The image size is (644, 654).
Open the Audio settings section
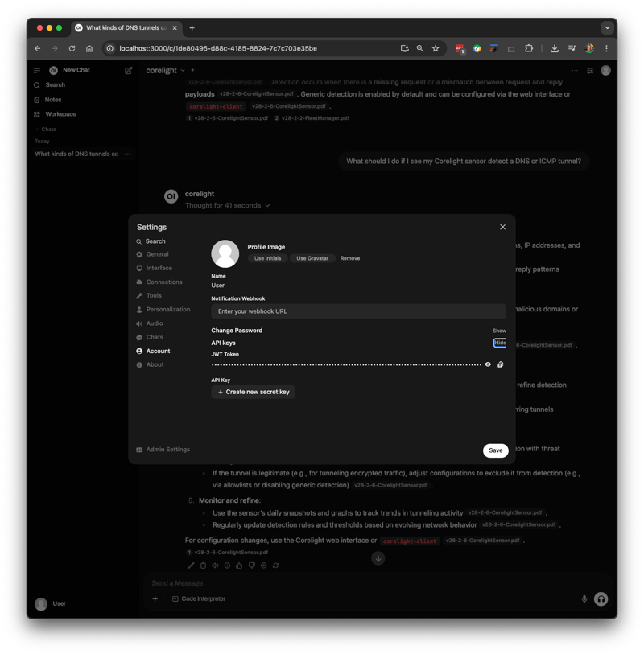click(x=154, y=323)
